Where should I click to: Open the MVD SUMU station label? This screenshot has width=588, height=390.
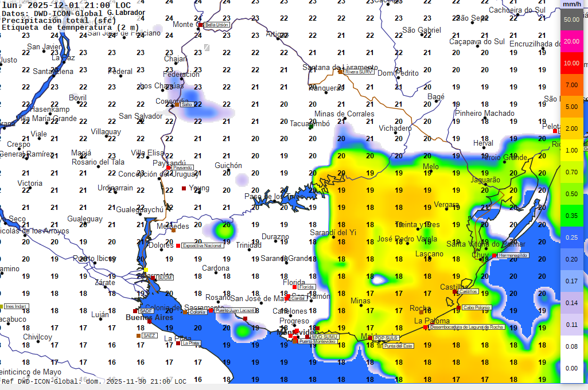pyautogui.click(x=324, y=337)
